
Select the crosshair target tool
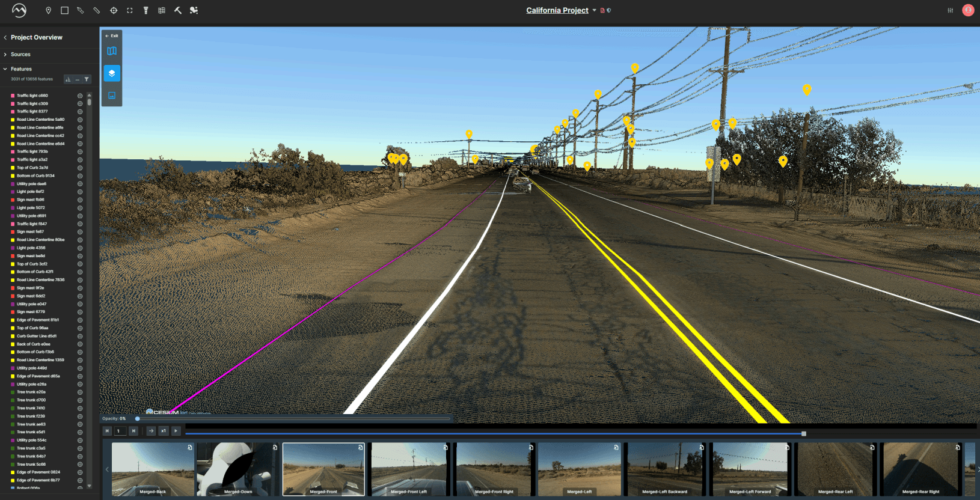(x=114, y=10)
